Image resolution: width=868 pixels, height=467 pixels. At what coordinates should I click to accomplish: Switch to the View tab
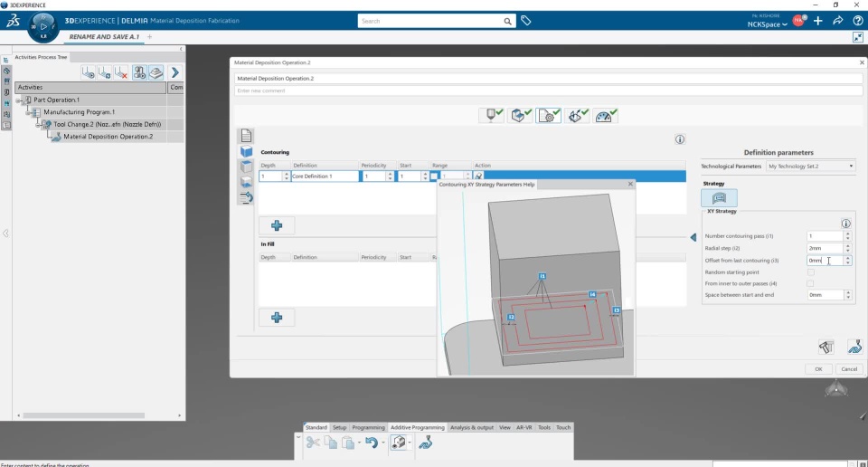(x=505, y=427)
